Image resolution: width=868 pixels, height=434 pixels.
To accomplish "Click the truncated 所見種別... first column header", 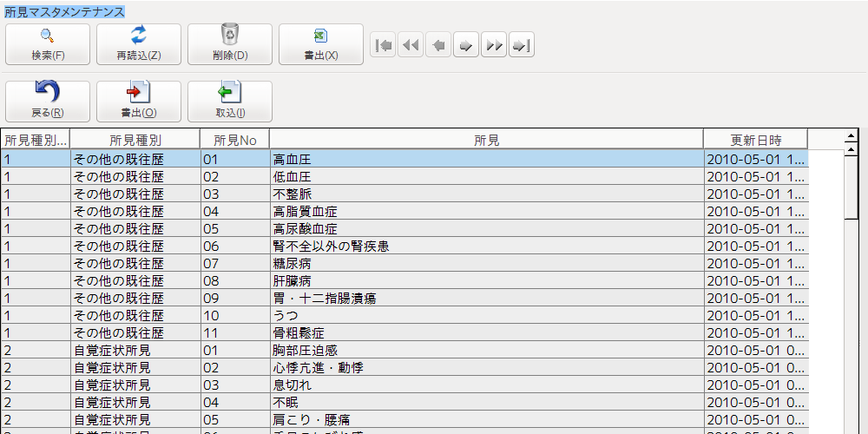I will pyautogui.click(x=36, y=140).
